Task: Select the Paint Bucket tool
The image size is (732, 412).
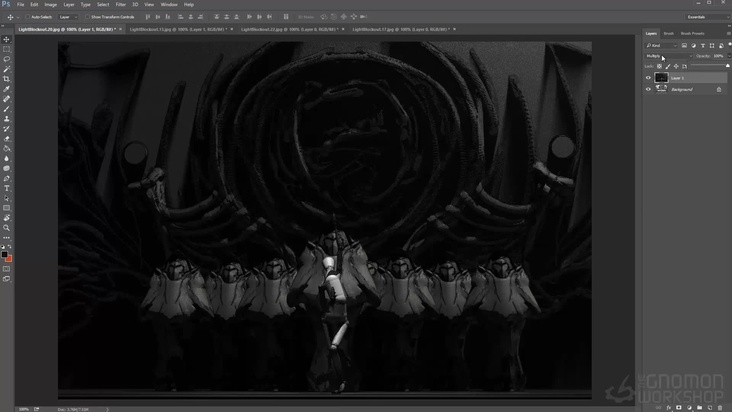Action: pos(7,148)
